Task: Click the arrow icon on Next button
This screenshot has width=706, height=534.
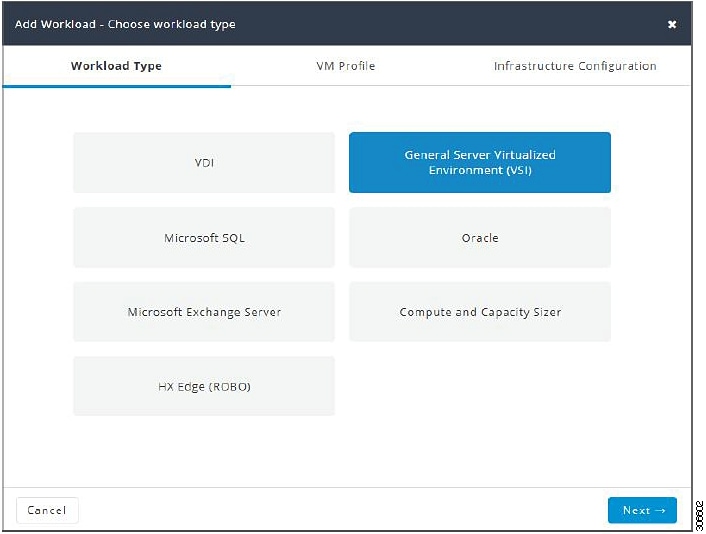Action: [x=661, y=511]
